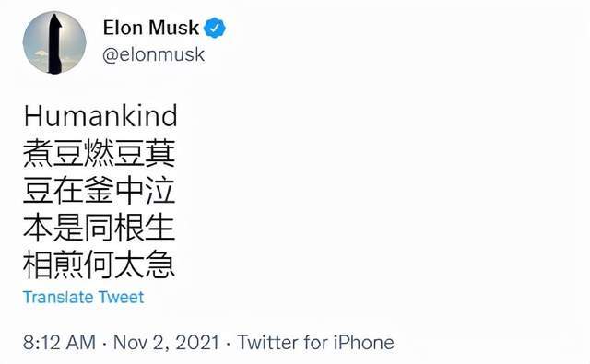Open the @elonmusk handle link
Screen dimensions: 590x364
154,55
